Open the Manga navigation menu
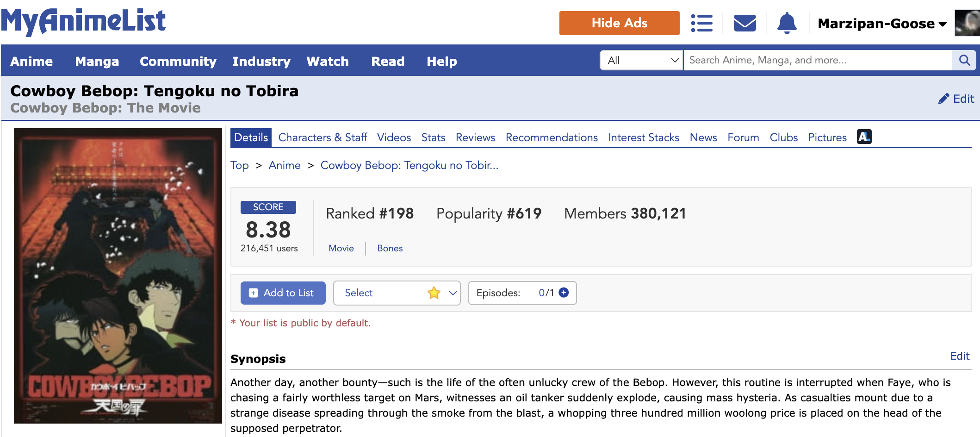The width and height of the screenshot is (980, 437). coord(97,61)
